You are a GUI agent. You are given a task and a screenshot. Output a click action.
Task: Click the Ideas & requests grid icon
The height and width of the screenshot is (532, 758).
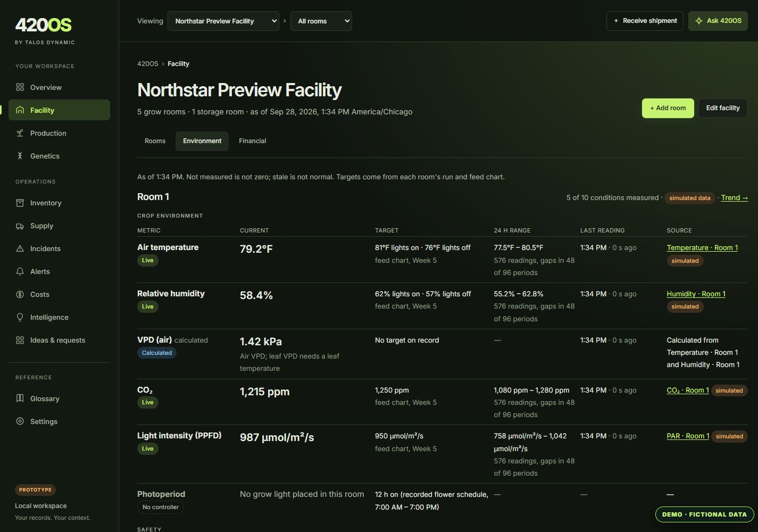pos(20,340)
